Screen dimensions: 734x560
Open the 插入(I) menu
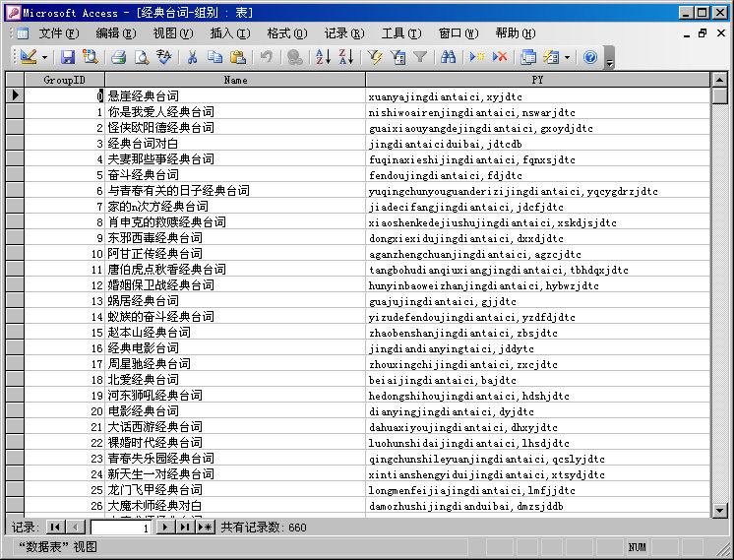[230, 33]
